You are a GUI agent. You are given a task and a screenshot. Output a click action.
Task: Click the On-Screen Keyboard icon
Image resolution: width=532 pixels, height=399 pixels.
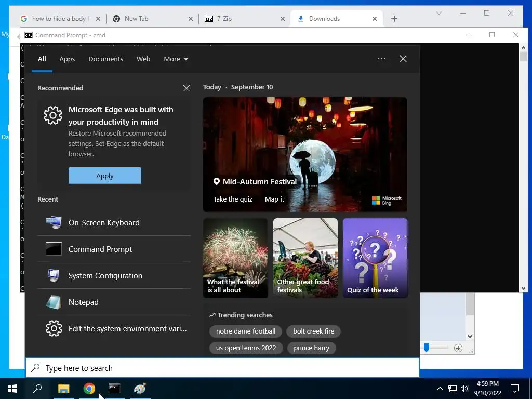click(x=54, y=222)
